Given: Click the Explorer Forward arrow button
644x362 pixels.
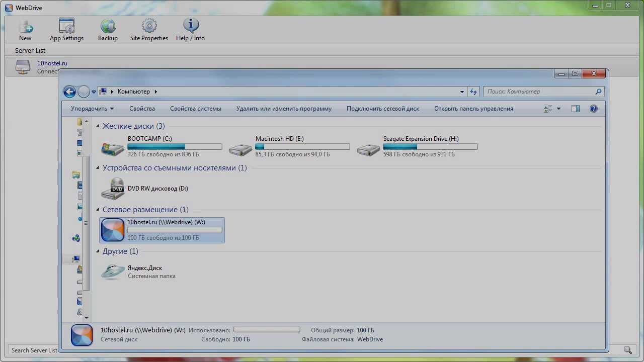Looking at the screenshot, I should (84, 92).
